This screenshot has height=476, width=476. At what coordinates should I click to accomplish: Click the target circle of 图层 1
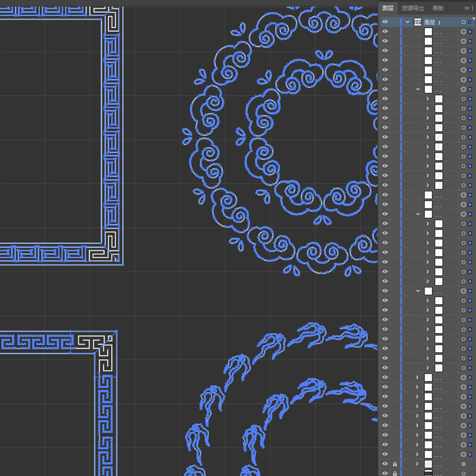pyautogui.click(x=463, y=22)
